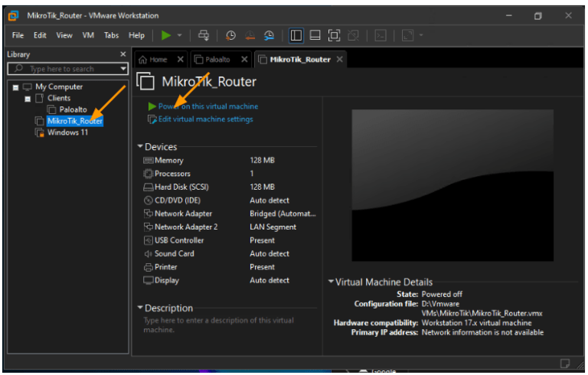Click the VM screen preview thumbnail
The image size is (588, 375).
point(452,185)
